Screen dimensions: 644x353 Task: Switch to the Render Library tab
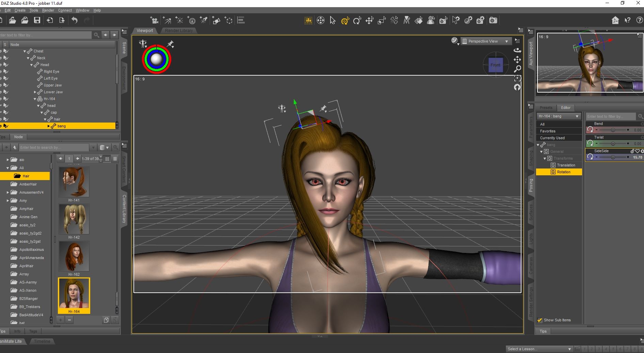coord(179,31)
